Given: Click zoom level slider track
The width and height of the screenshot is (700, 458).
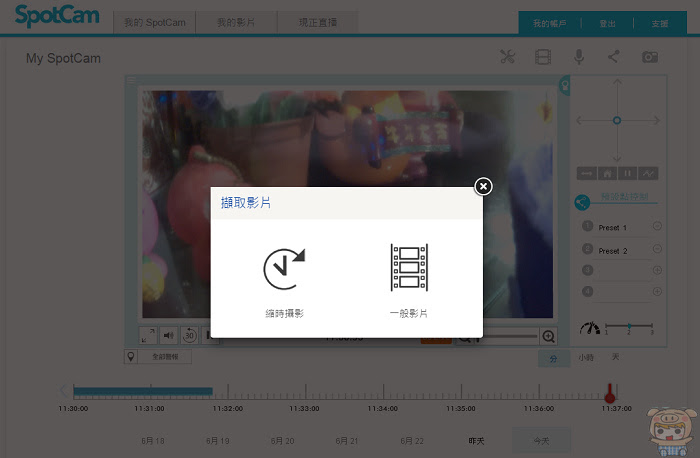Looking at the screenshot, I should [510, 336].
